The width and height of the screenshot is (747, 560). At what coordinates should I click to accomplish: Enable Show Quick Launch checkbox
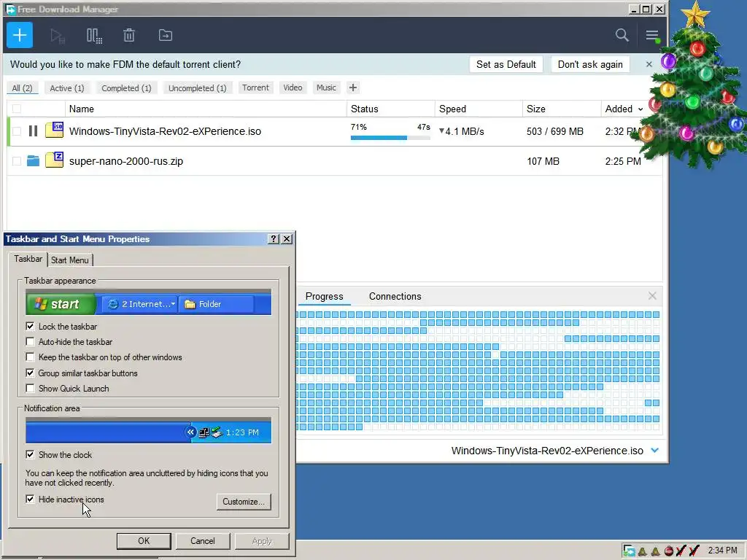30,389
